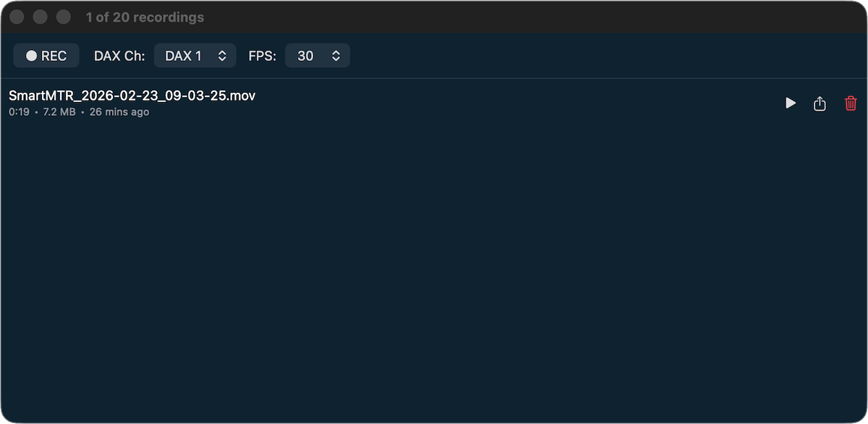Select the SmartMTR_2026-02-23_09-03-25.mov file name

click(x=132, y=96)
